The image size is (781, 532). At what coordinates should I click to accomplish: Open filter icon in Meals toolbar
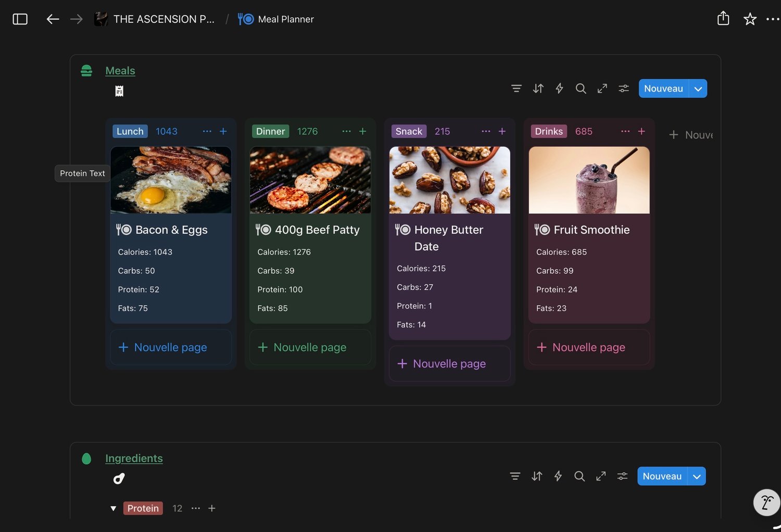tap(517, 88)
